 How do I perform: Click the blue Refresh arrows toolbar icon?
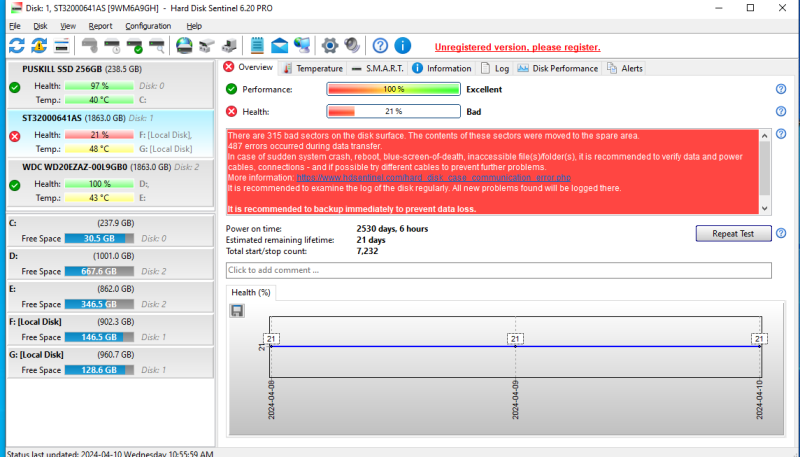[17, 46]
